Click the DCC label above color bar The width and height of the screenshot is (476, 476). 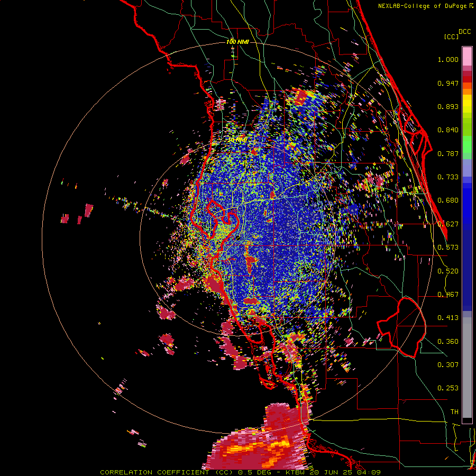pos(464,32)
